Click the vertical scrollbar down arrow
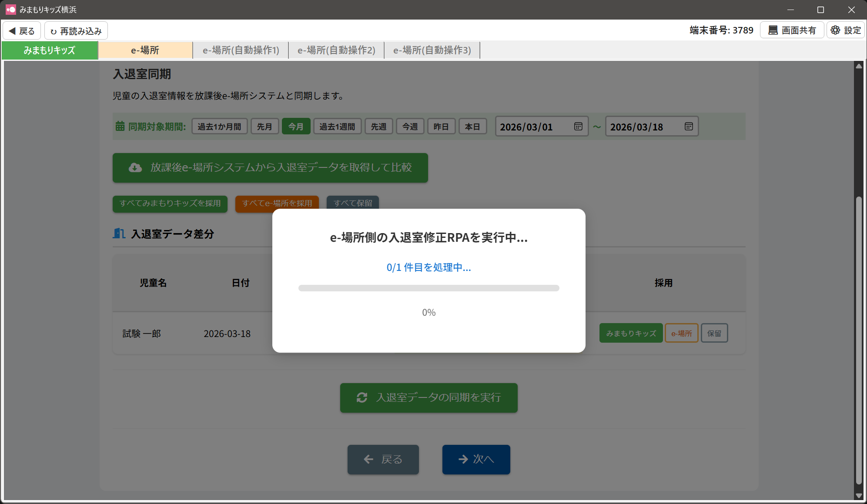 point(858,495)
